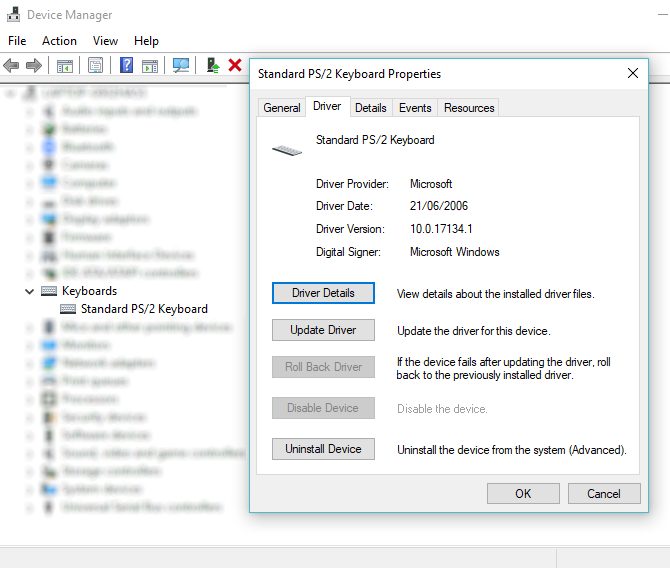The width and height of the screenshot is (670, 568).
Task: Open the Properties toolbar icon
Action: [x=95, y=65]
